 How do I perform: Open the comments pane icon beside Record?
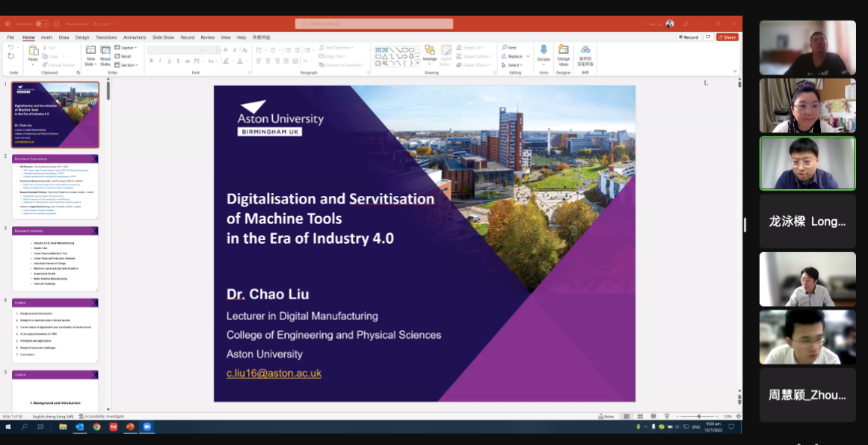point(708,37)
